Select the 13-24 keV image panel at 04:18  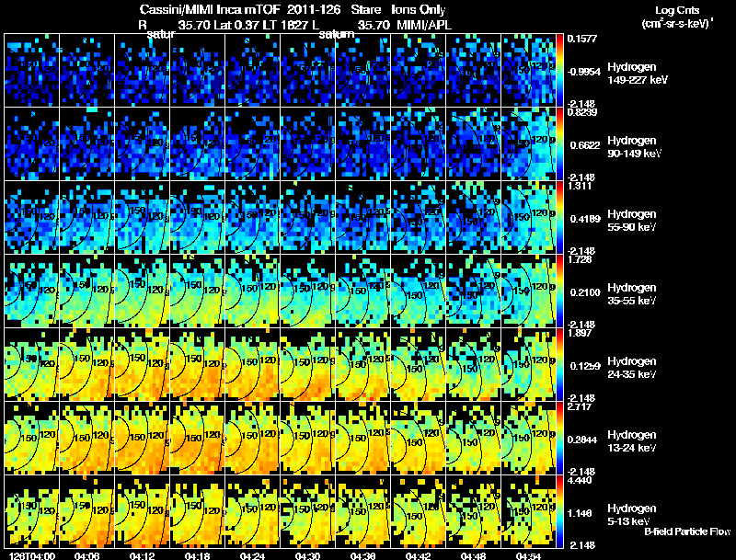click(x=198, y=438)
